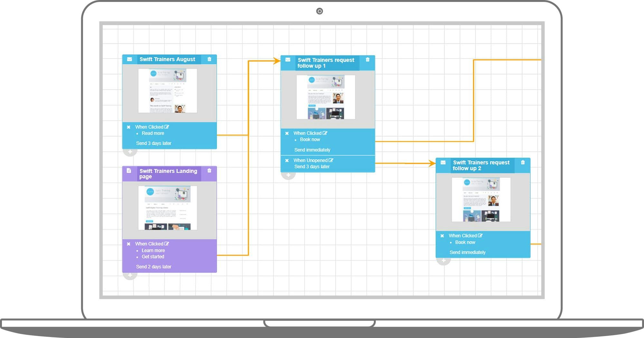Click the trash icon on follow up 2
This screenshot has width=644, height=338.
click(x=523, y=163)
